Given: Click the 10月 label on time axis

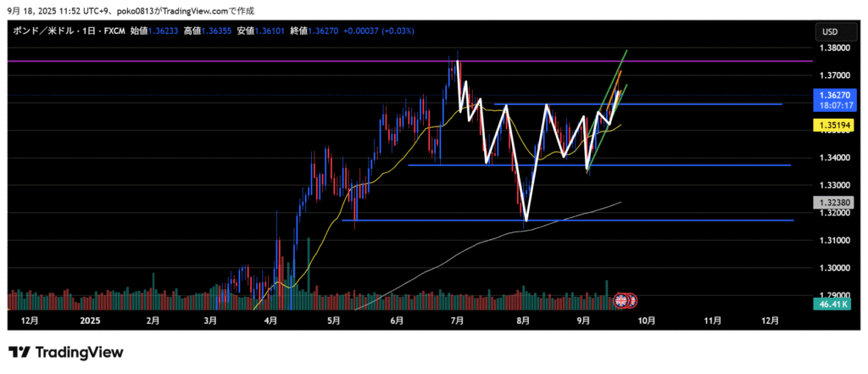Looking at the screenshot, I should tap(646, 321).
